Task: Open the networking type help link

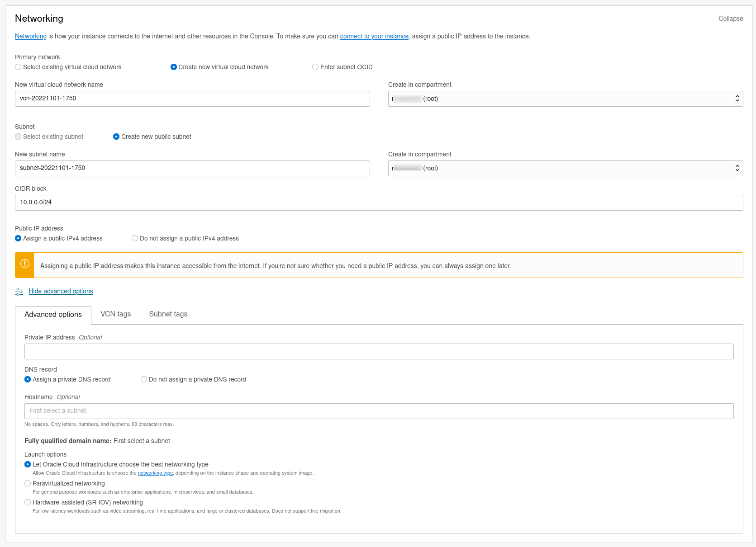Action: (x=155, y=473)
